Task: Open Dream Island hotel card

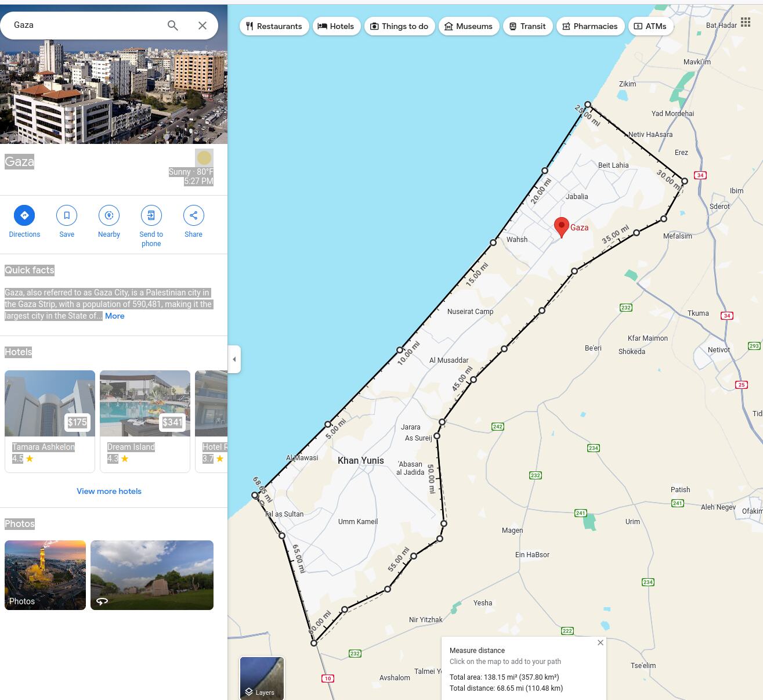Action: [x=145, y=421]
